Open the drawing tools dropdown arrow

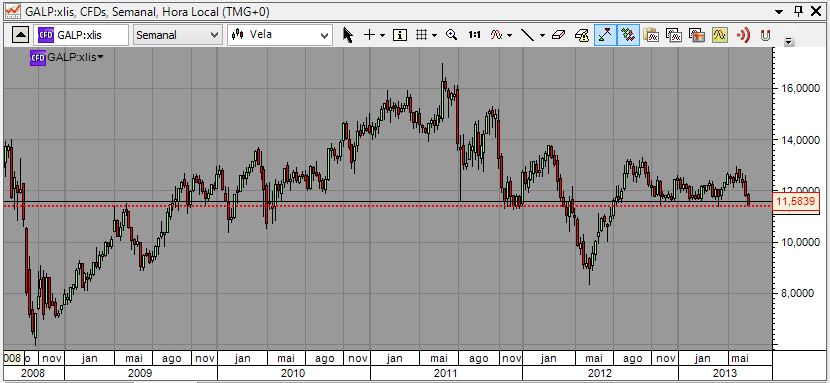point(543,35)
